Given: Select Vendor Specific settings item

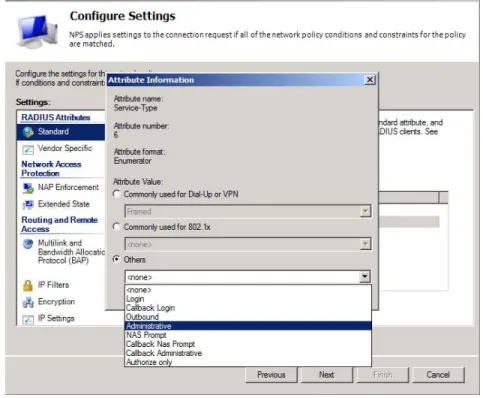Looking at the screenshot, I should pyautogui.click(x=61, y=149).
